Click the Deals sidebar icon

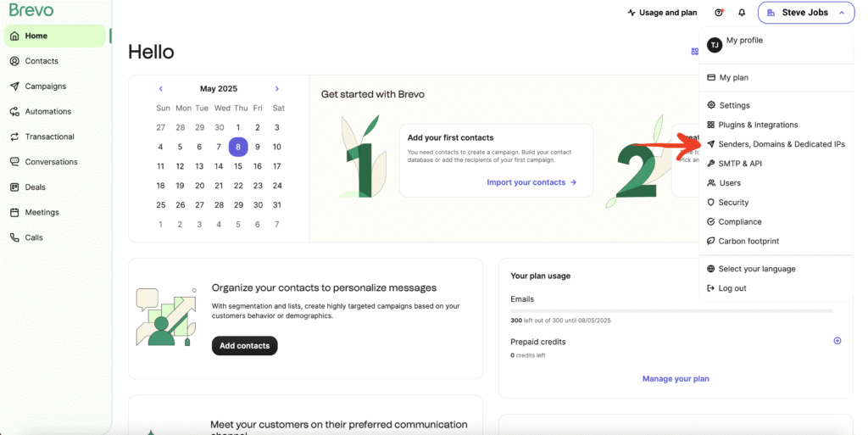click(x=14, y=187)
